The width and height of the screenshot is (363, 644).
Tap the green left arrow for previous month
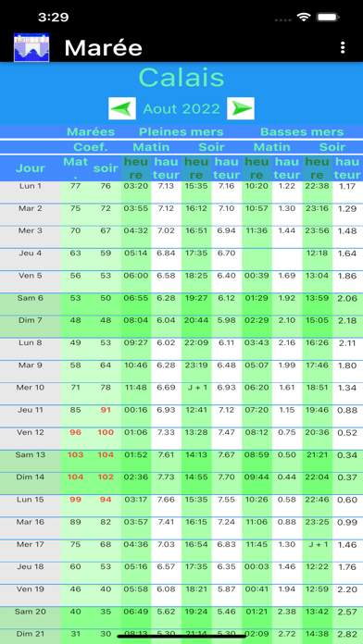point(122,108)
